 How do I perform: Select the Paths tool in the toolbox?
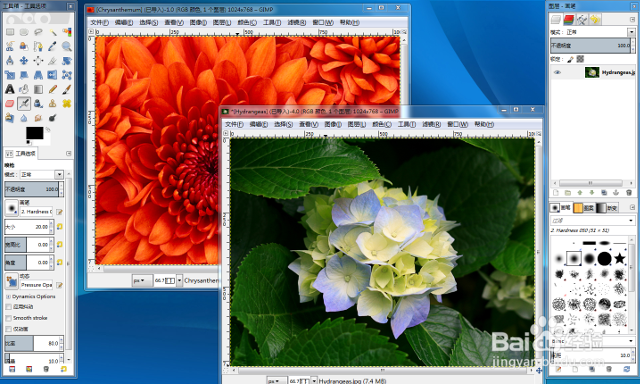(38, 46)
